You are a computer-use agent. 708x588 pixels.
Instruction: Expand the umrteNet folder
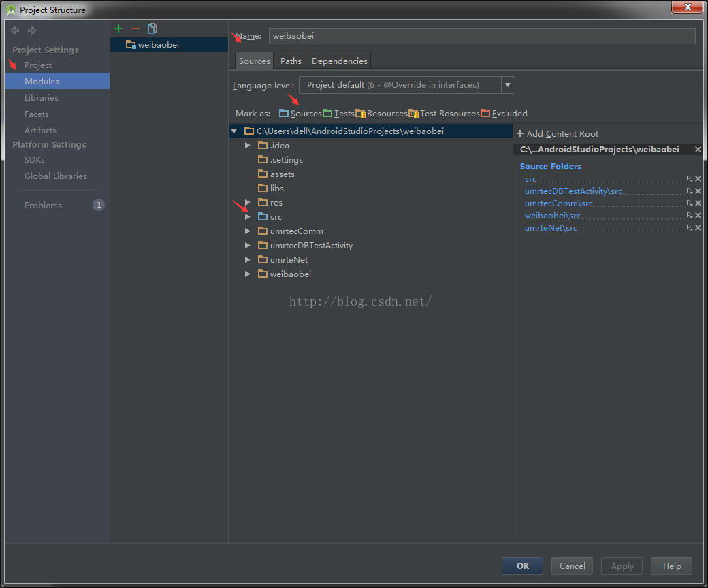coord(247,260)
